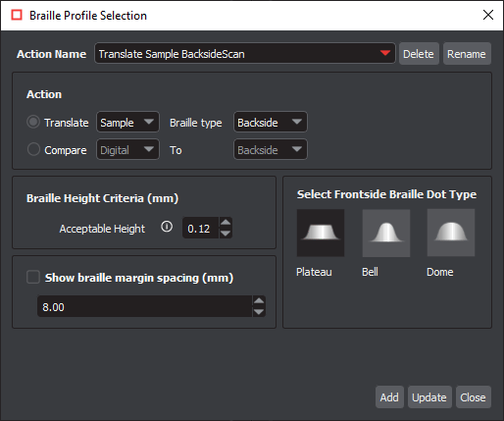Increment the margin spacing value
The image size is (504, 421).
point(259,301)
